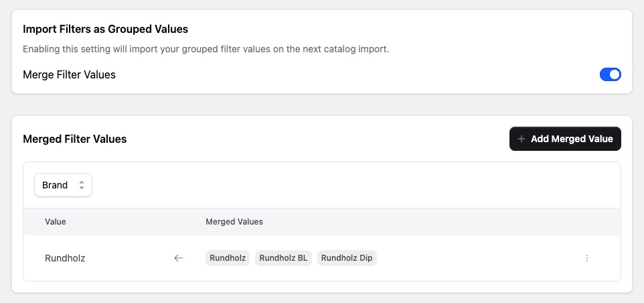This screenshot has width=644, height=303.
Task: Click the Merge Filter Values label
Action: (69, 74)
